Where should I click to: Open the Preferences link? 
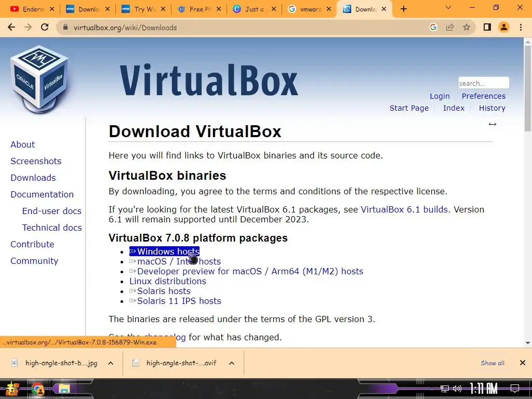484,96
